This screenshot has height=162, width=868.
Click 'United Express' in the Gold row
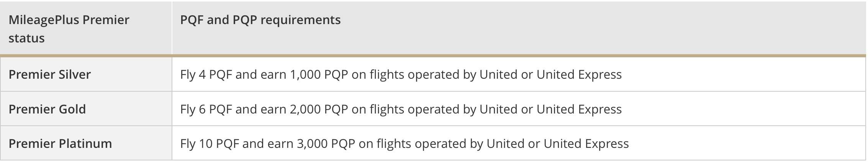[x=579, y=109]
